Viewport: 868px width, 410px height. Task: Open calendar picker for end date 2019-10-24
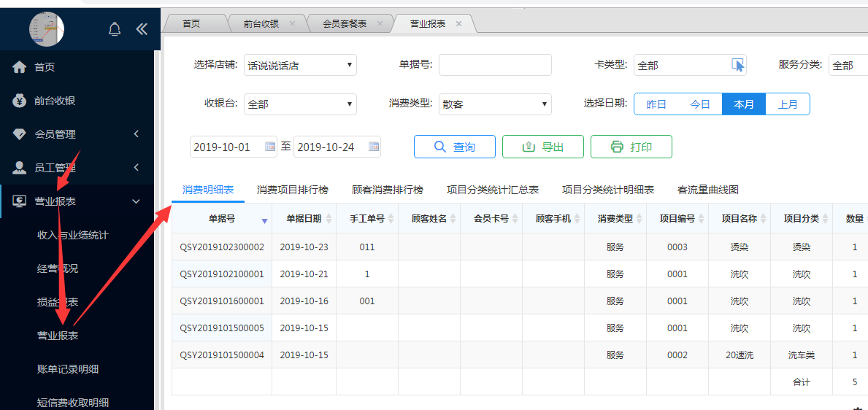point(375,147)
